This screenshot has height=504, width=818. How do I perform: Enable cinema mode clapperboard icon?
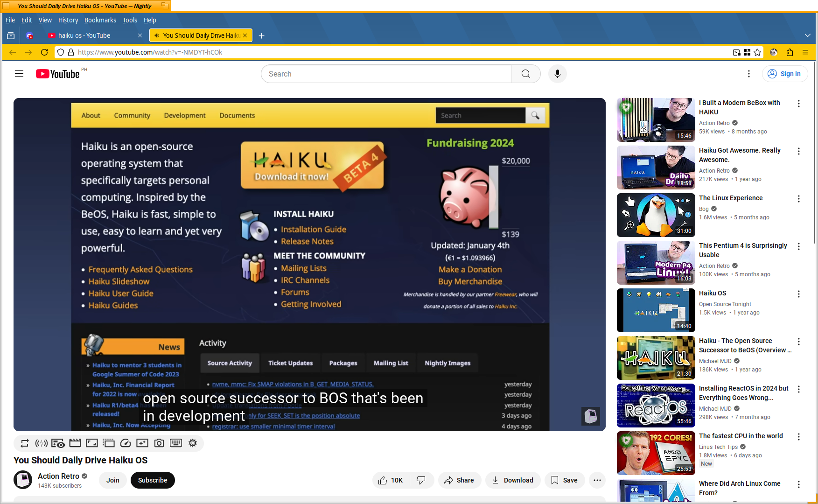[75, 443]
